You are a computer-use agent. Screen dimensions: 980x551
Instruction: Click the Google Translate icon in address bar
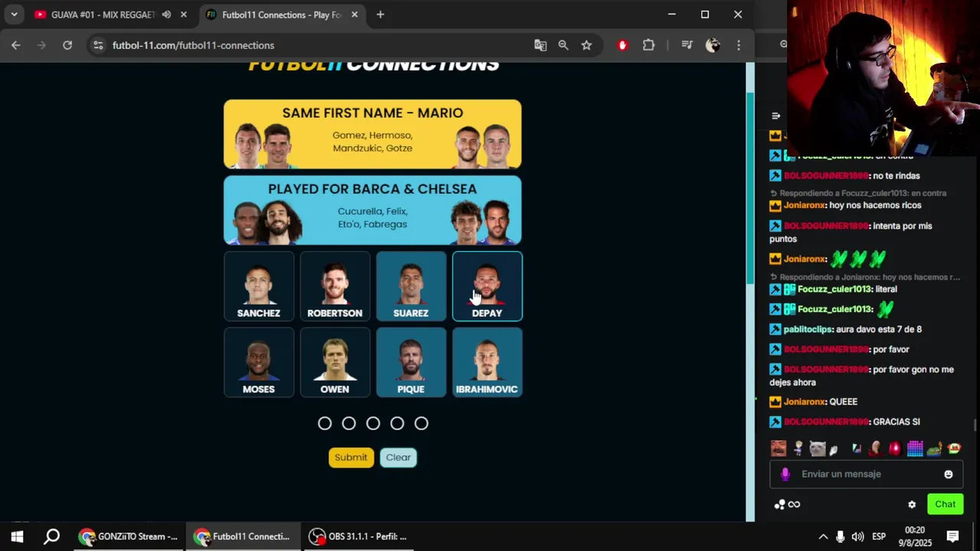point(541,45)
